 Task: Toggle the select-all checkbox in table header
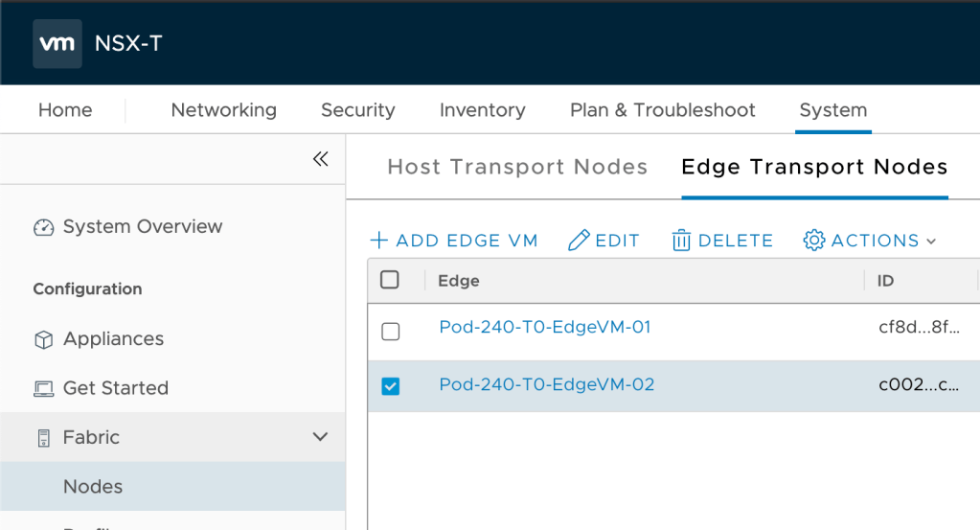tap(390, 280)
